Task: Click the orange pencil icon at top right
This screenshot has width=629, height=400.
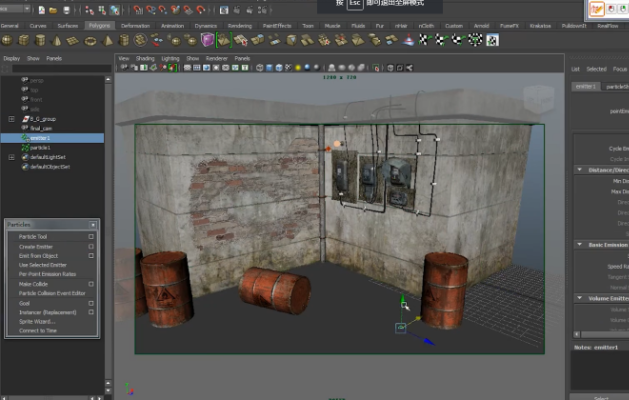Action: tap(597, 9)
